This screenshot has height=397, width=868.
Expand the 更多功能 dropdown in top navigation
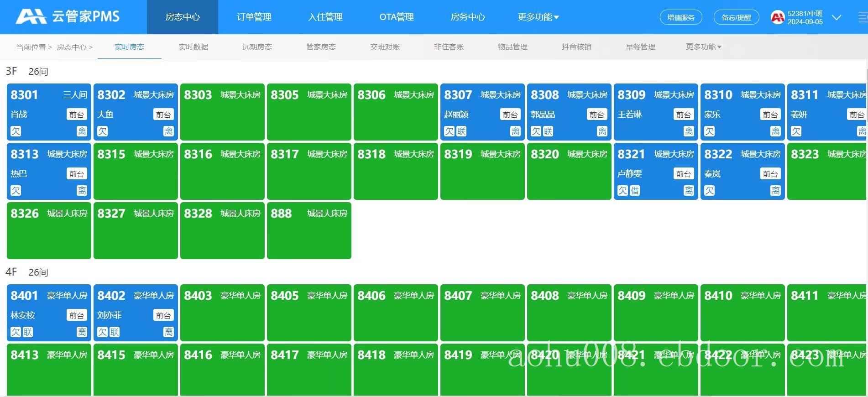pyautogui.click(x=538, y=17)
